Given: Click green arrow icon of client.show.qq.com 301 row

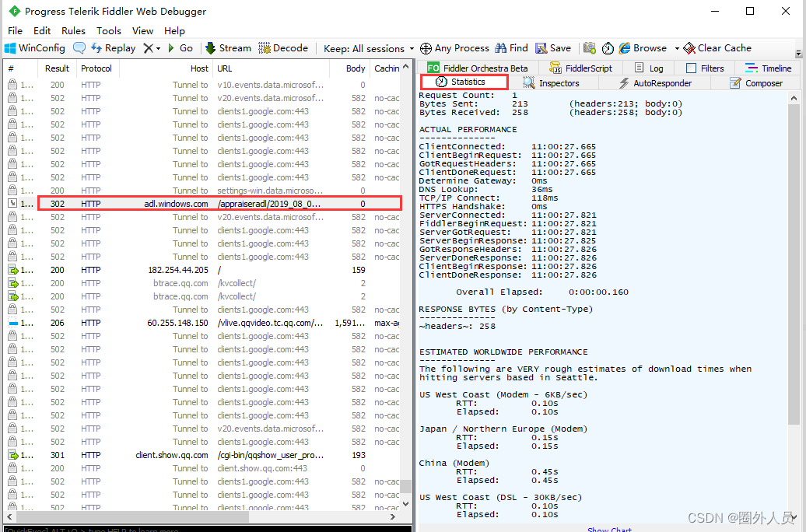Looking at the screenshot, I should click(x=13, y=455).
